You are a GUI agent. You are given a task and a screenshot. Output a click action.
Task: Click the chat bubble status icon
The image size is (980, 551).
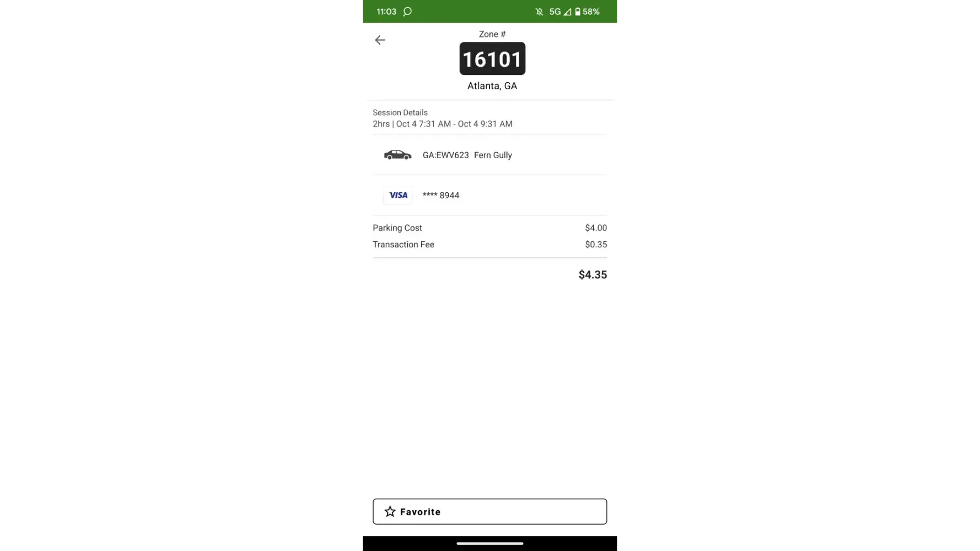click(x=407, y=12)
